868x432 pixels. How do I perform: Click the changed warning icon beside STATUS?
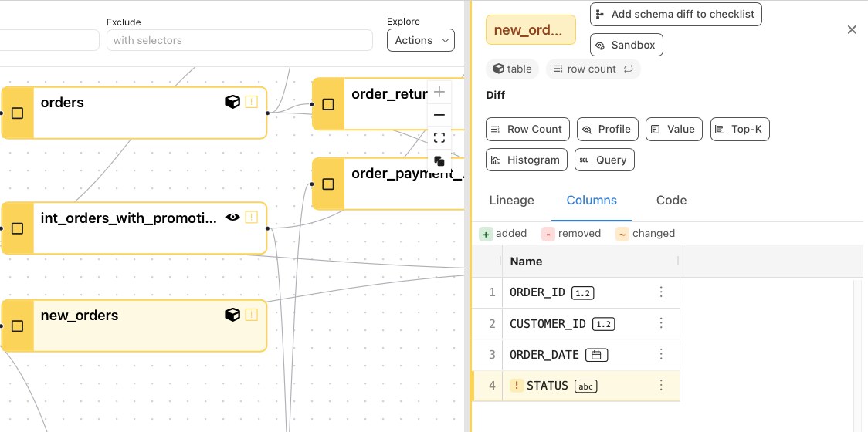[x=517, y=386]
